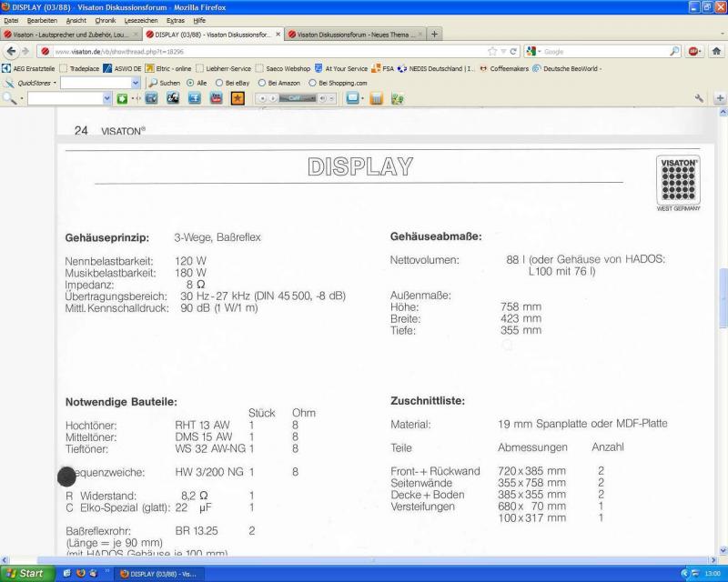728x582 pixels.
Task: Click the mail envelope toolbar icon
Action: coord(352,98)
